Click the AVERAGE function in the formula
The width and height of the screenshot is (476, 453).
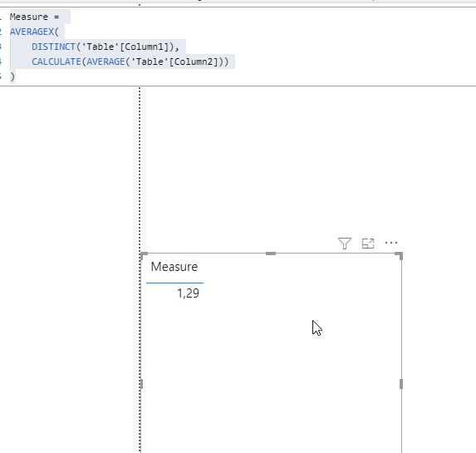point(106,62)
